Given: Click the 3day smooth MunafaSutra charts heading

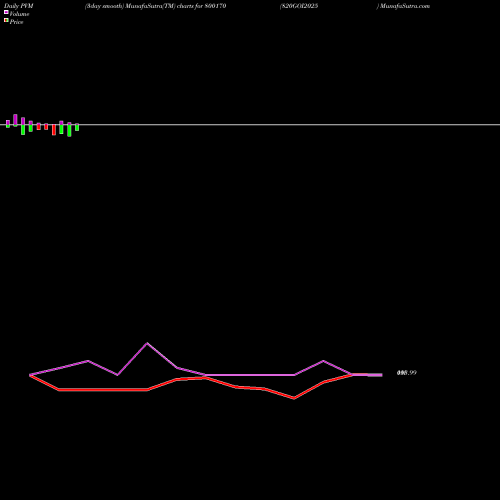Looking at the screenshot, I should [156, 6].
